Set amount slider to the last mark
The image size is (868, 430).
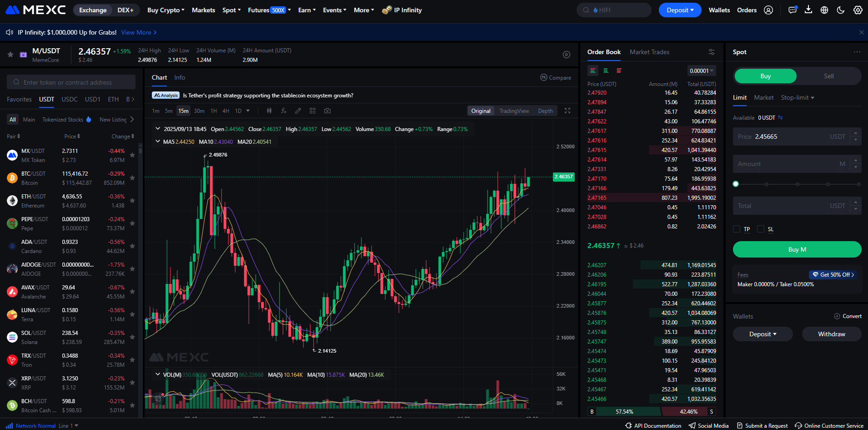coord(859,184)
